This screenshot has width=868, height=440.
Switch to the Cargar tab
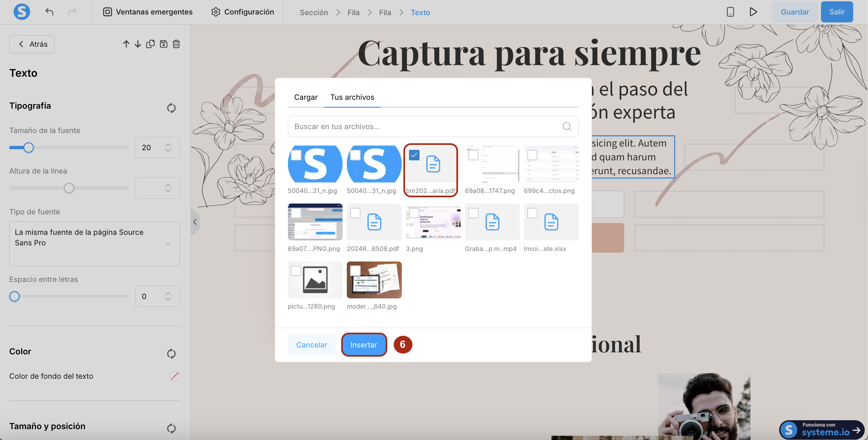point(306,97)
